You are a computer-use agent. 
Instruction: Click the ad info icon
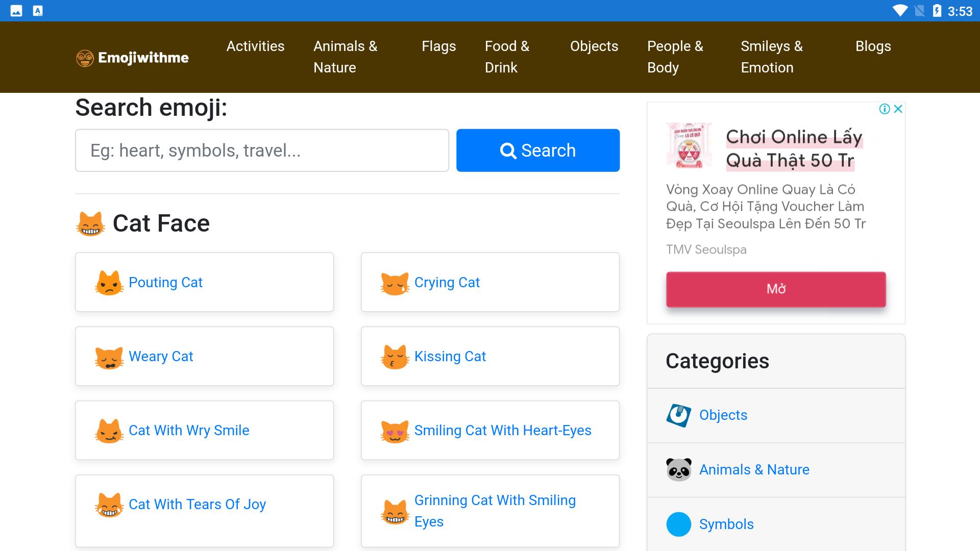885,109
